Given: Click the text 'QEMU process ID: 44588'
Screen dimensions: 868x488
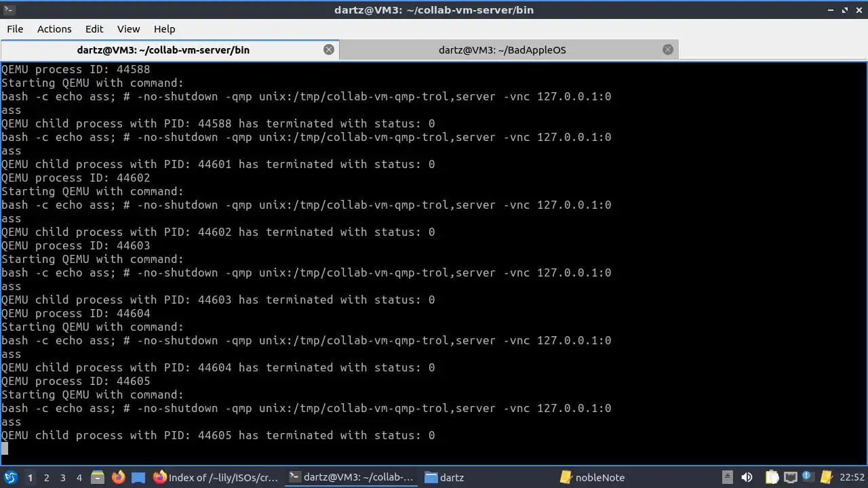Looking at the screenshot, I should (76, 69).
